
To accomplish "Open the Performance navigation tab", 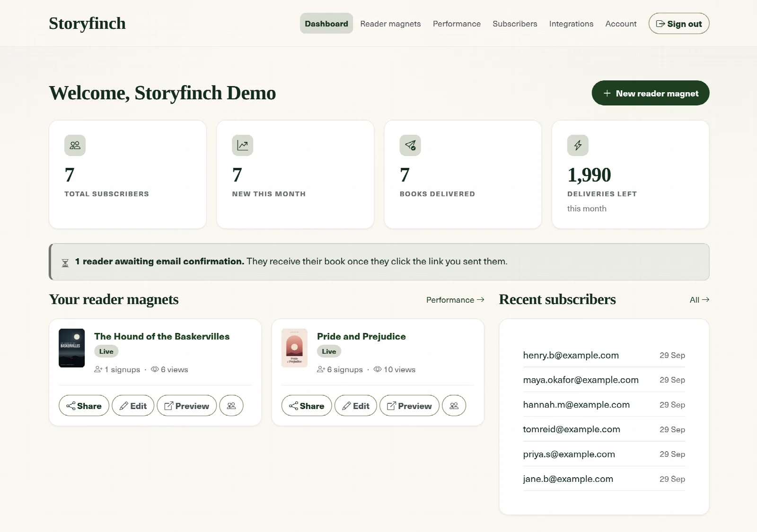I will point(457,24).
